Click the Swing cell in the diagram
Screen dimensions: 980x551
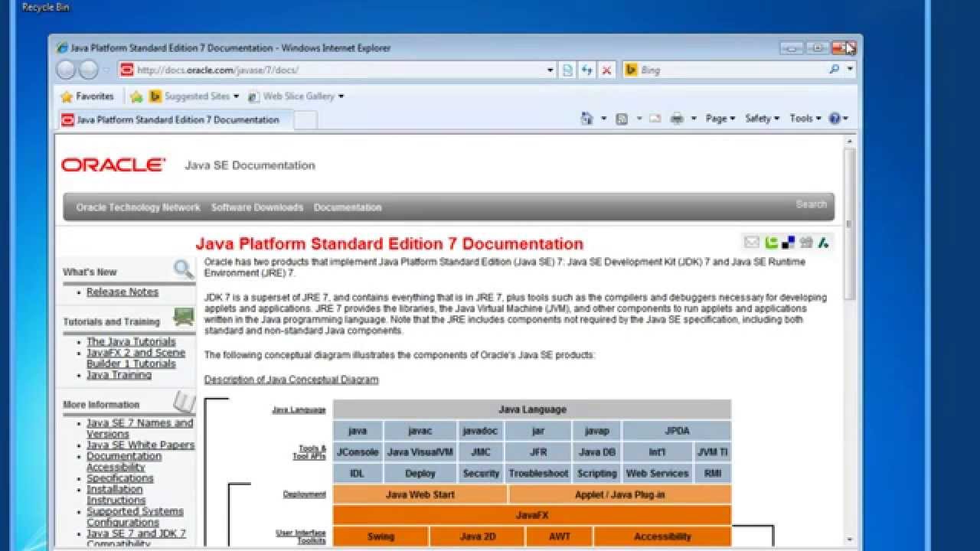381,536
